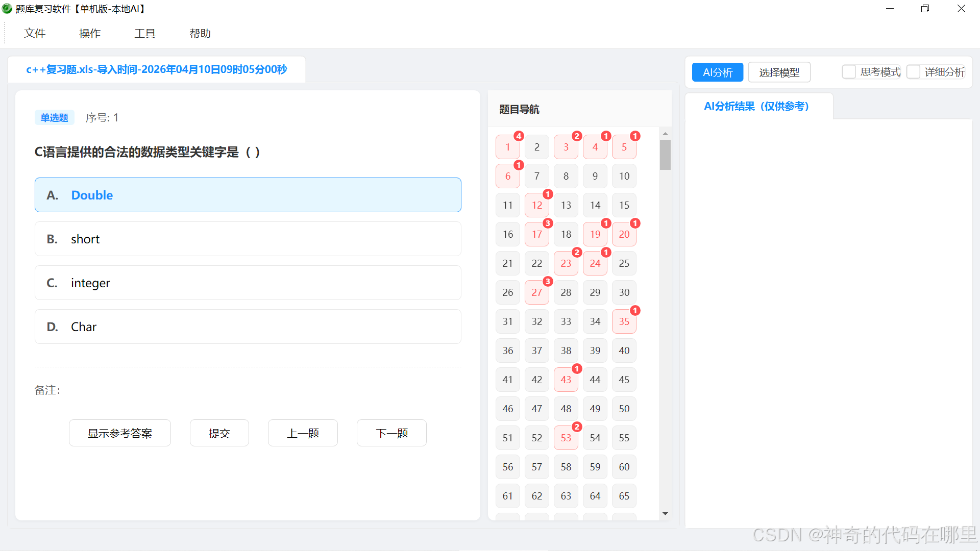The image size is (980, 551).
Task: Select question 6 in navigation
Action: (508, 176)
